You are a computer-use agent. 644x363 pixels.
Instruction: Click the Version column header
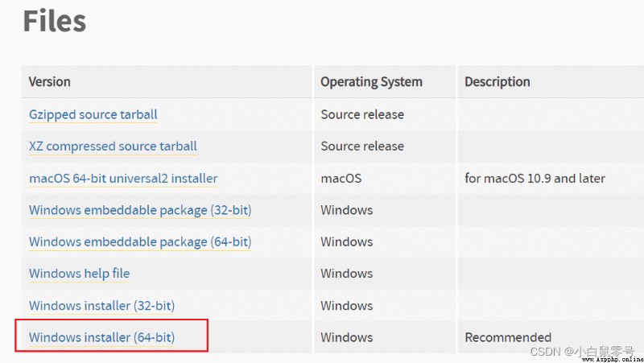(50, 82)
